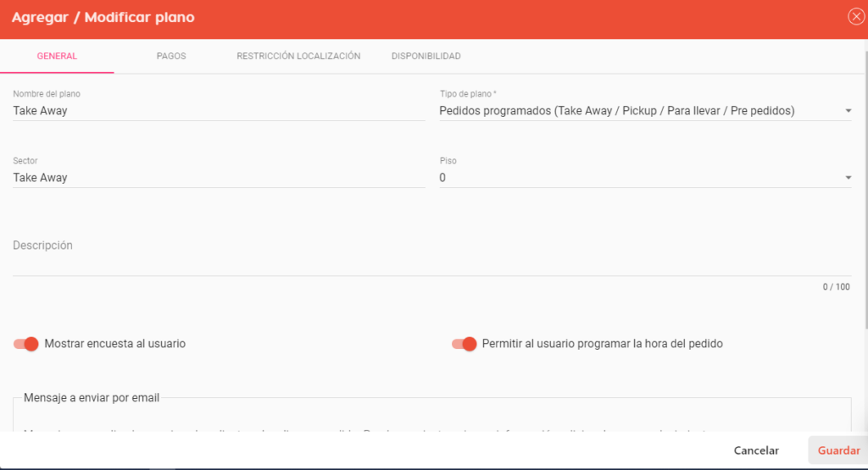Click inside Mensaje a enviar por email box

(431, 417)
